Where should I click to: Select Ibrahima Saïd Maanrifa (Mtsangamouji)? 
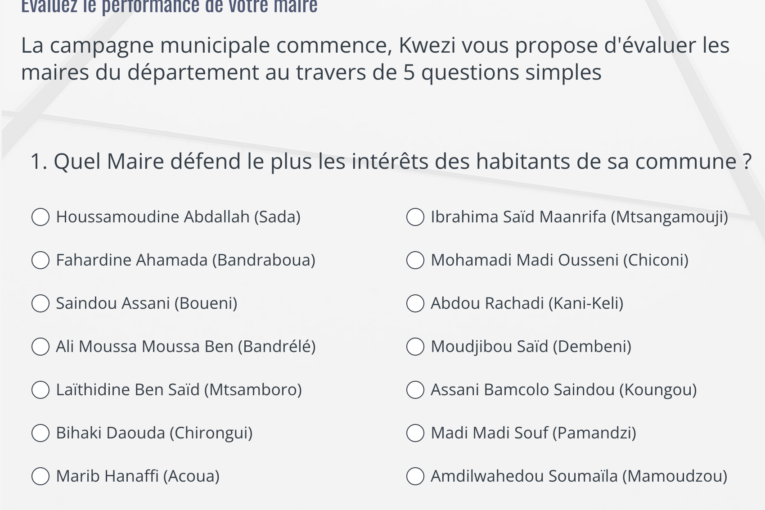[415, 217]
